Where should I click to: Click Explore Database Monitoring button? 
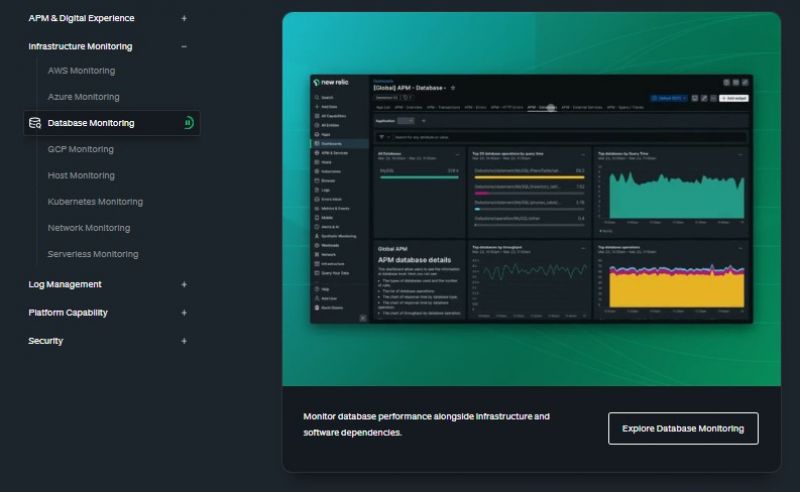coord(683,429)
